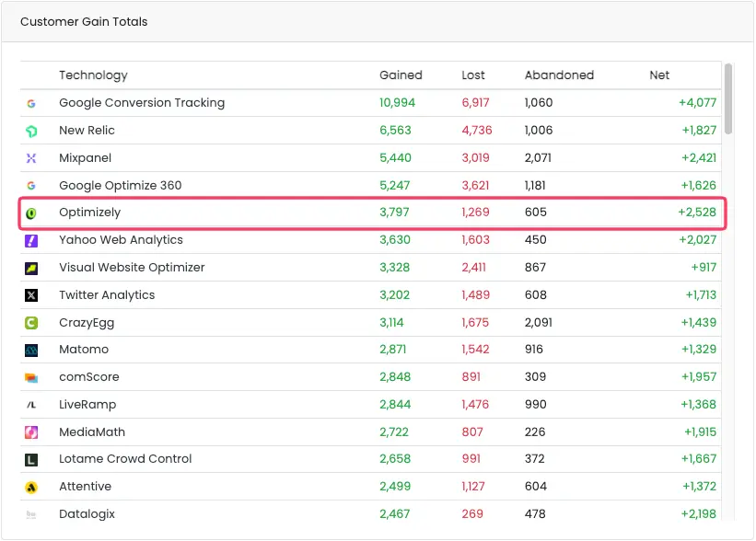The image size is (756, 541).
Task: Open the Twitter Analytics link
Action: tap(107, 294)
